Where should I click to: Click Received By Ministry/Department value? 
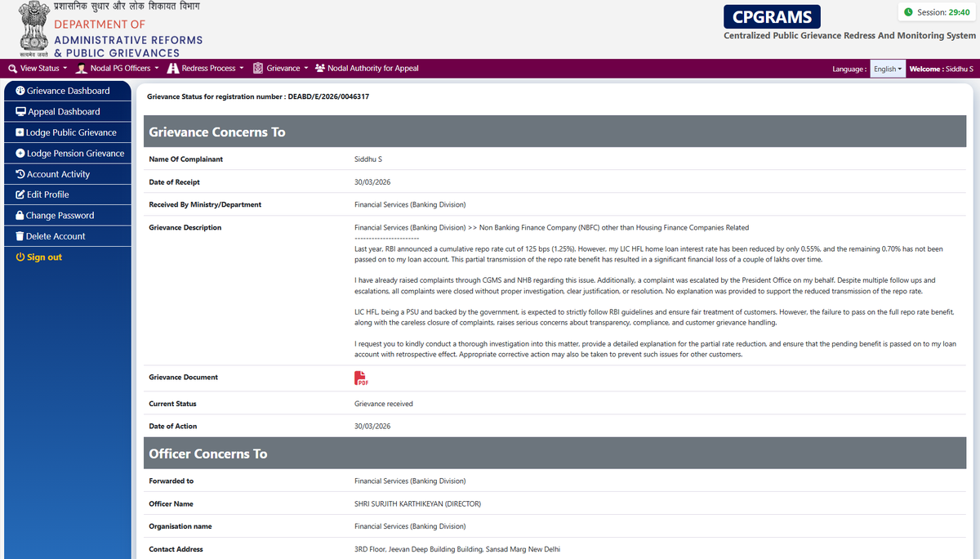[410, 204]
